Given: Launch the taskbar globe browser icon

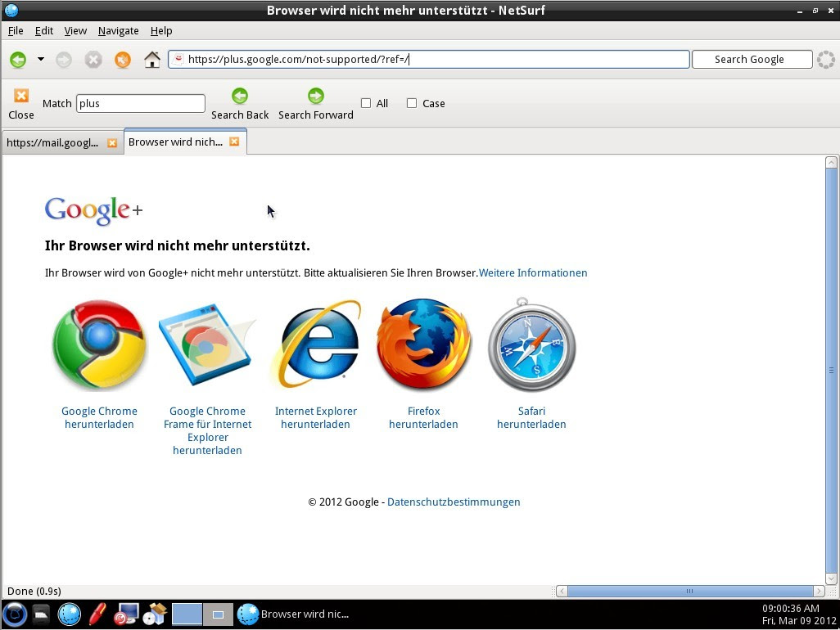Looking at the screenshot, I should 69,614.
